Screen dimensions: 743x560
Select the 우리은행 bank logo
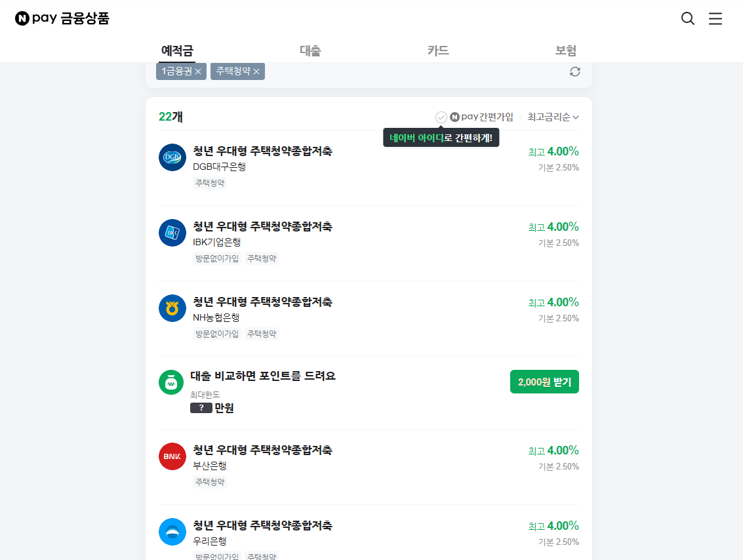[172, 532]
